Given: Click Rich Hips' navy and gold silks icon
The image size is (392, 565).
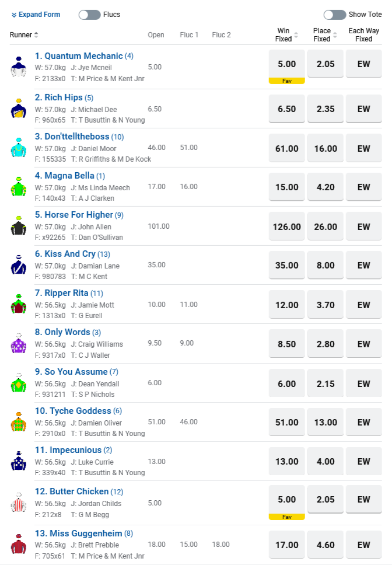Looking at the screenshot, I should coord(19,109).
